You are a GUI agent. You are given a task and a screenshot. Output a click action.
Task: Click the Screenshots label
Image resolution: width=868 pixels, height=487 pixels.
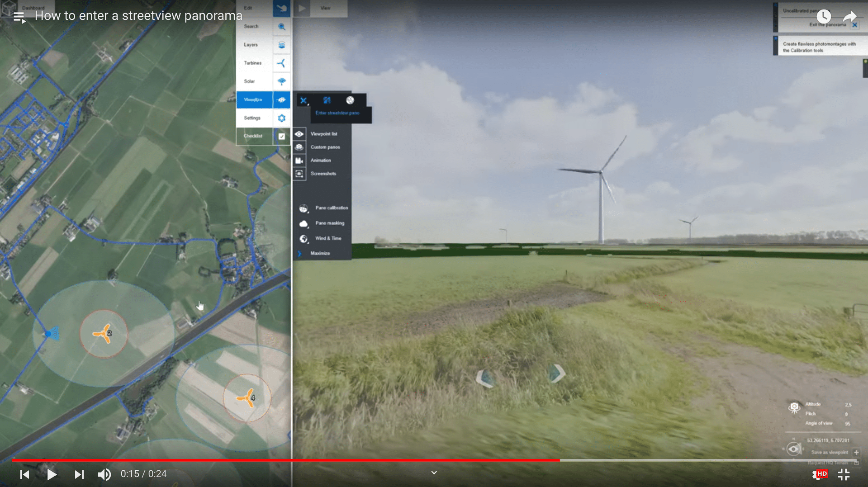[x=323, y=174]
